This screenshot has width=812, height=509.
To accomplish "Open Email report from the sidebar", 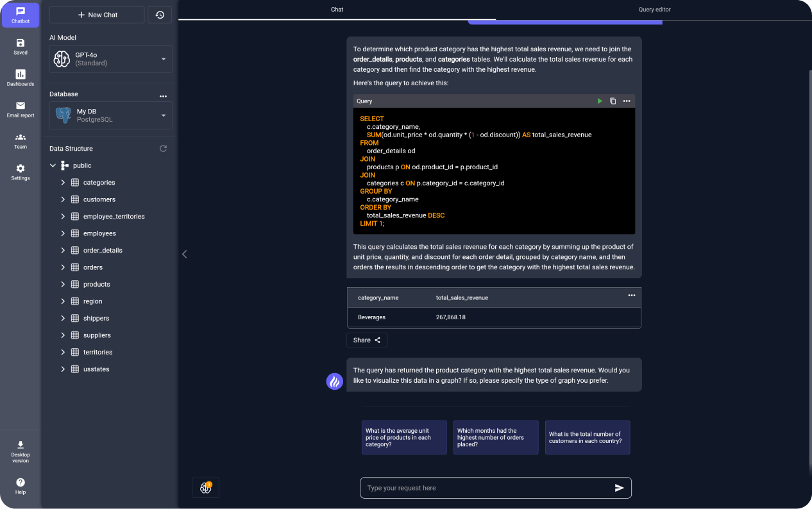I will pyautogui.click(x=21, y=109).
